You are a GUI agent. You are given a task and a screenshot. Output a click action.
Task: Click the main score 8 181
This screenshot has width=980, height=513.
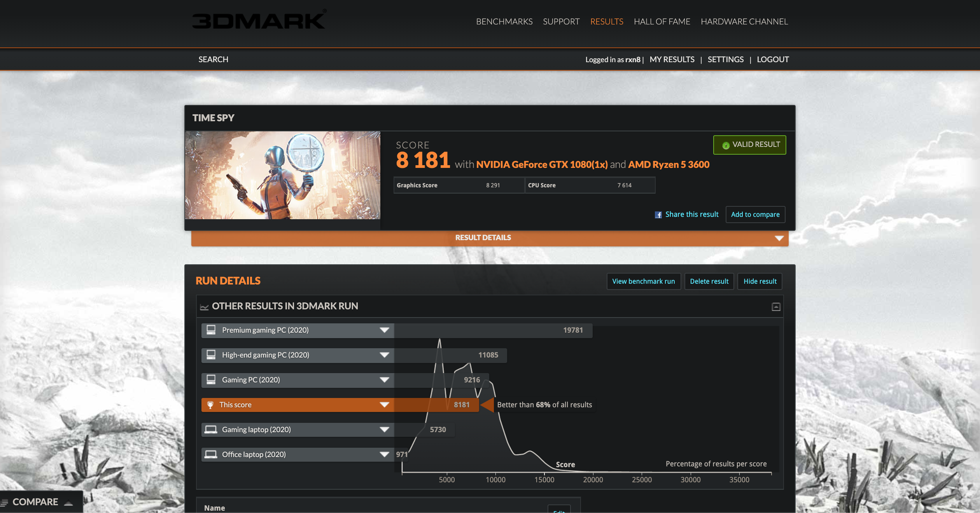423,160
